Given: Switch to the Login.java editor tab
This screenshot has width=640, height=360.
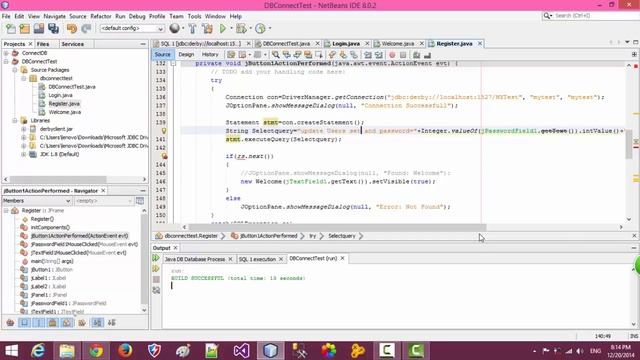Looking at the screenshot, I should [x=346, y=44].
